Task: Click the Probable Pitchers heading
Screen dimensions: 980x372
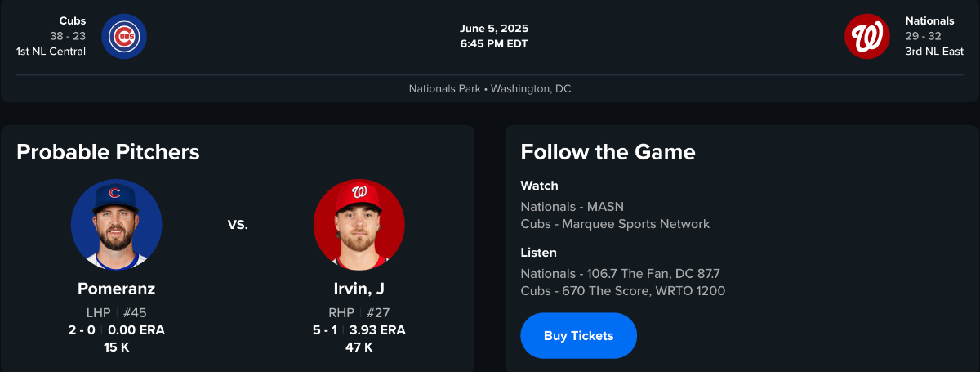Action: pyautogui.click(x=108, y=152)
